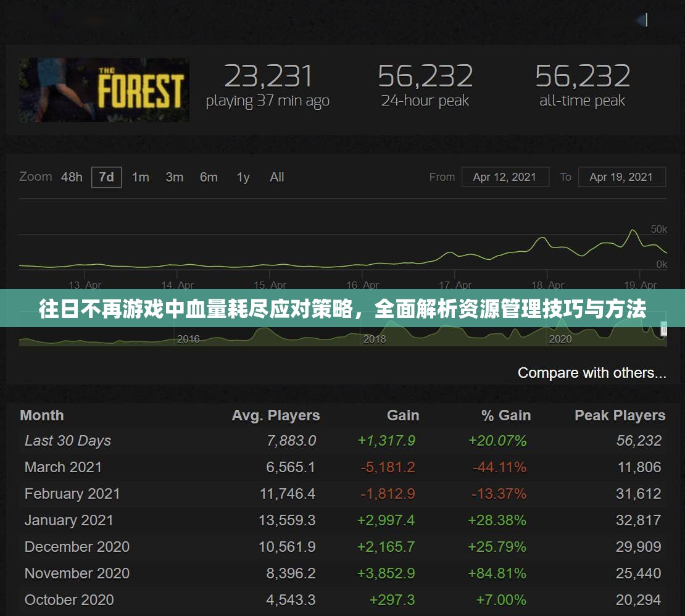
Task: Open the Compare with others link
Action: pyautogui.click(x=591, y=373)
